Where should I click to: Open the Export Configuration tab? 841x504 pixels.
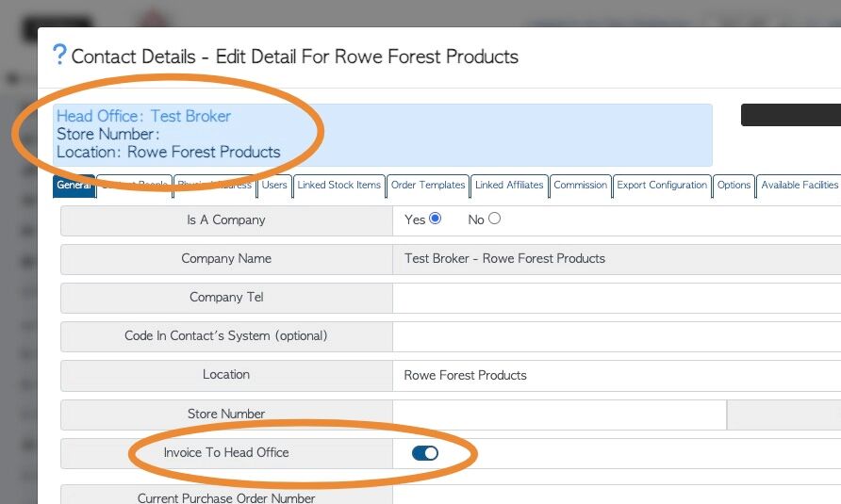662,186
